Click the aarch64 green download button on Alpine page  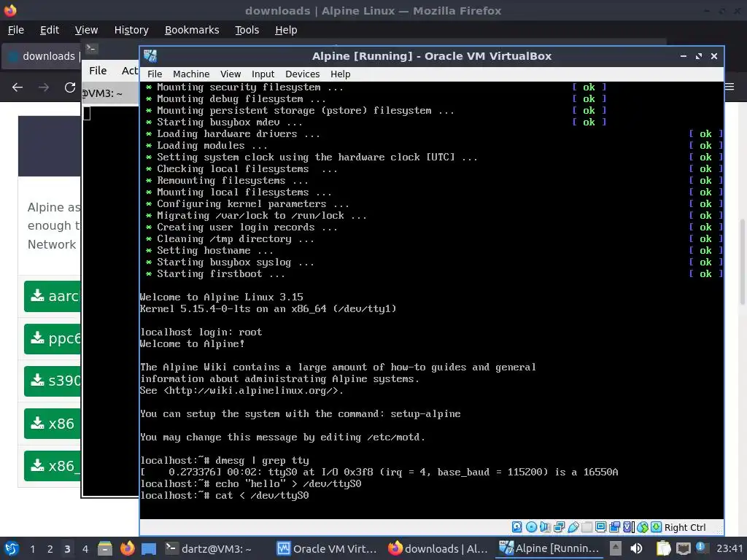point(53,296)
